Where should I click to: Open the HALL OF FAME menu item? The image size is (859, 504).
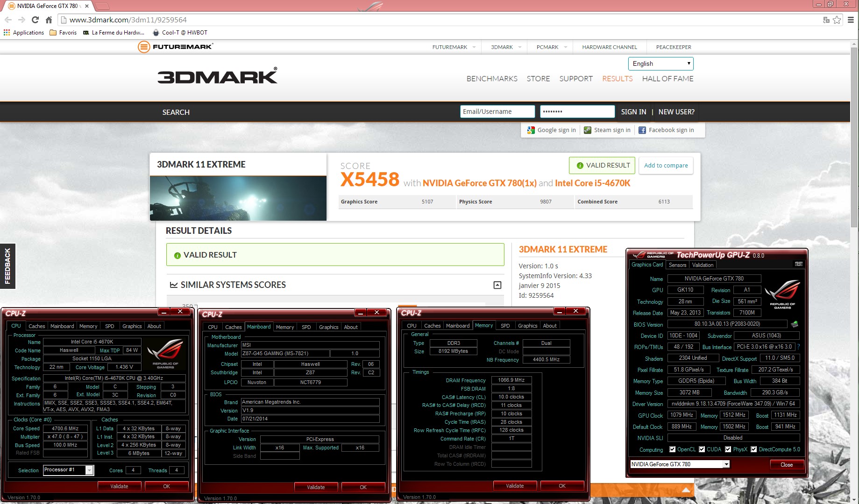667,79
